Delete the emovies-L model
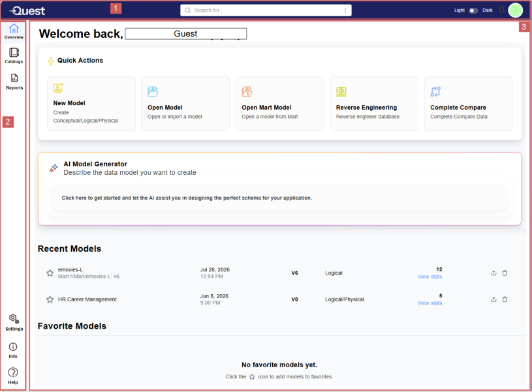Screen dimensions: 532x392 coord(505,273)
